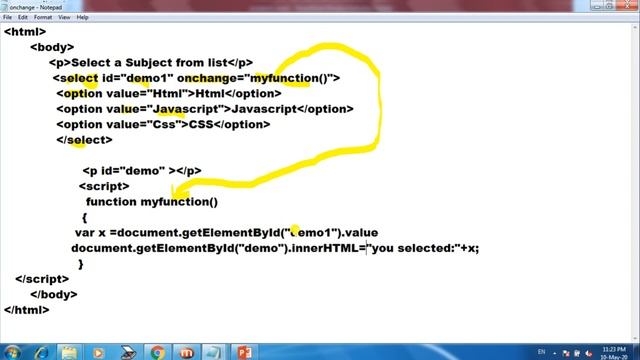The image size is (640, 360).
Task: Switch to PowerPoint in taskbar
Action: coord(244,353)
